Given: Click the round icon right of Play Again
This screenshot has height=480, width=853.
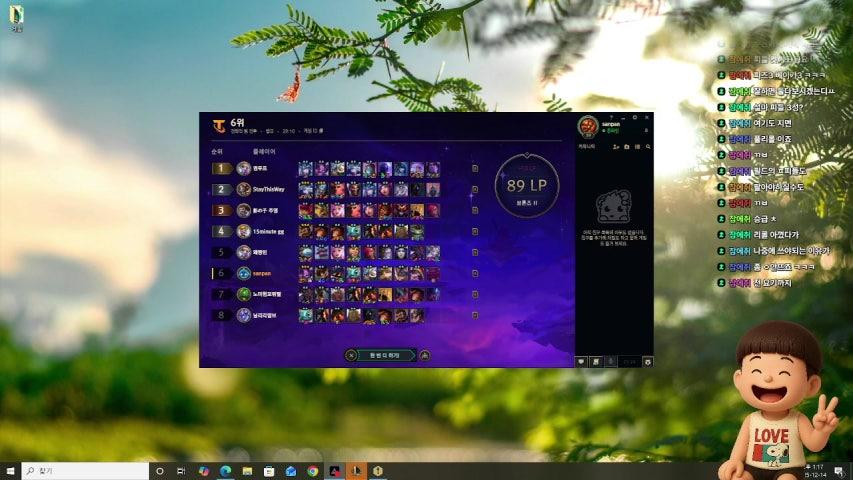Looking at the screenshot, I should (425, 355).
